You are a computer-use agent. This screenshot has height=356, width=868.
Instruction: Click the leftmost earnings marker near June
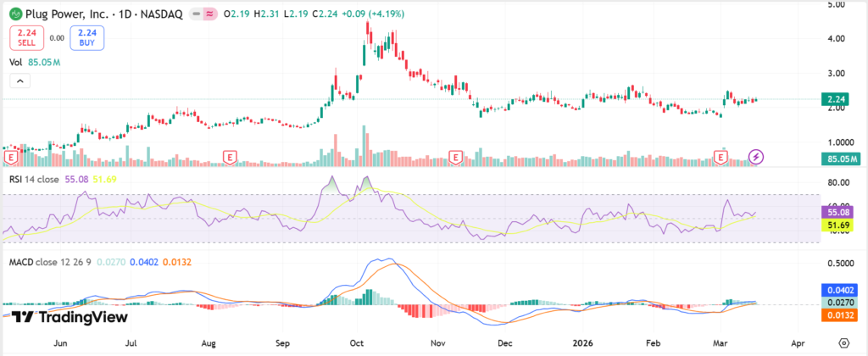click(11, 157)
